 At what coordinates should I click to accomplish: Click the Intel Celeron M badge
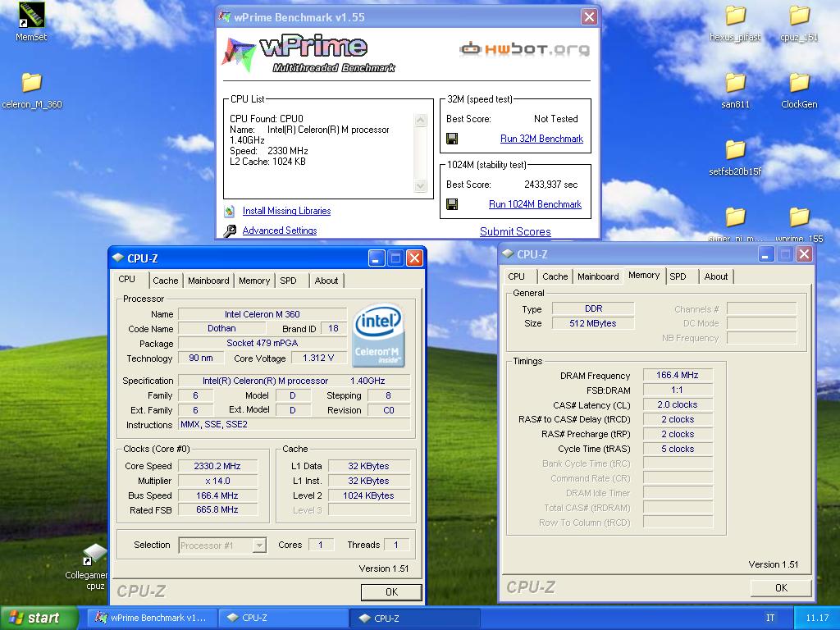(378, 336)
